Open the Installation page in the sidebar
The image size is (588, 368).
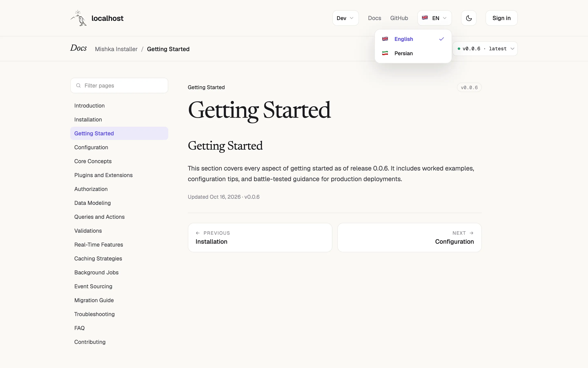click(119, 120)
